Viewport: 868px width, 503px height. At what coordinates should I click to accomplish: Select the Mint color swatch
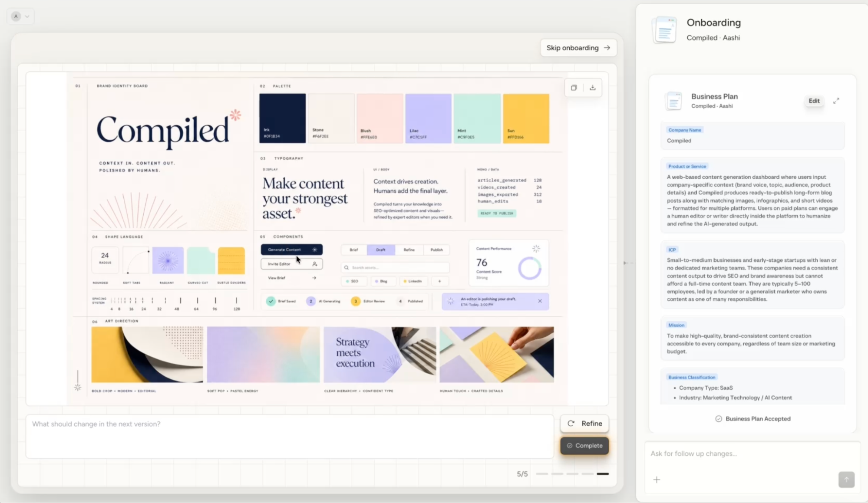click(x=477, y=118)
